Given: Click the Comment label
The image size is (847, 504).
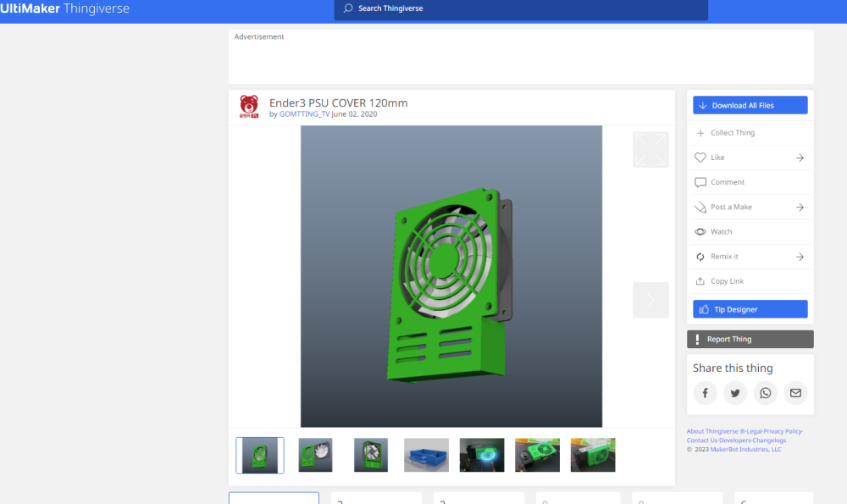Looking at the screenshot, I should click(728, 182).
